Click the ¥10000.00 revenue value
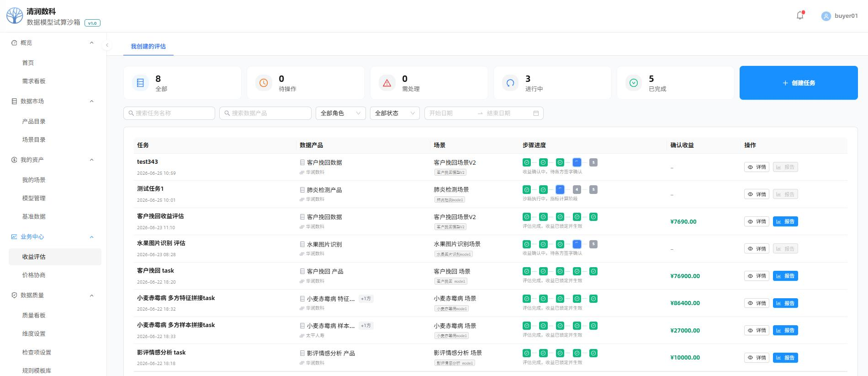The width and height of the screenshot is (868, 376). 685,357
